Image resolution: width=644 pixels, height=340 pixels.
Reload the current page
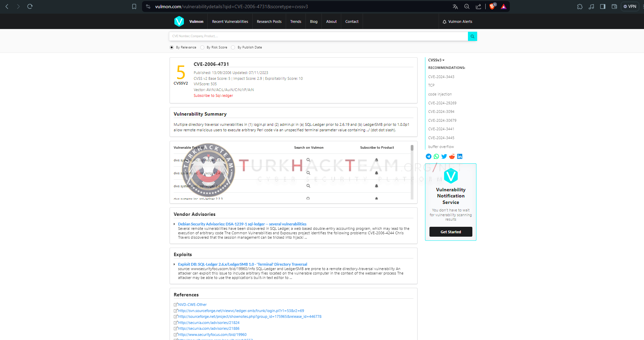point(30,6)
